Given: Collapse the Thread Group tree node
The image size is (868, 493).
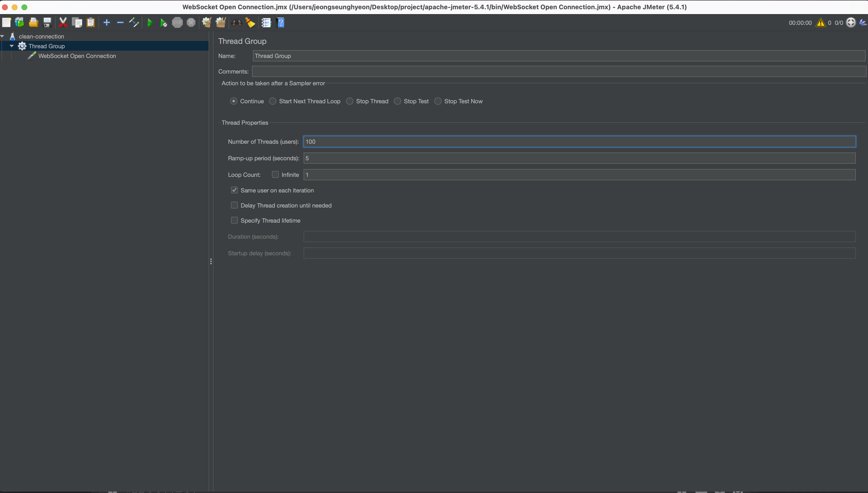Looking at the screenshot, I should tap(12, 46).
